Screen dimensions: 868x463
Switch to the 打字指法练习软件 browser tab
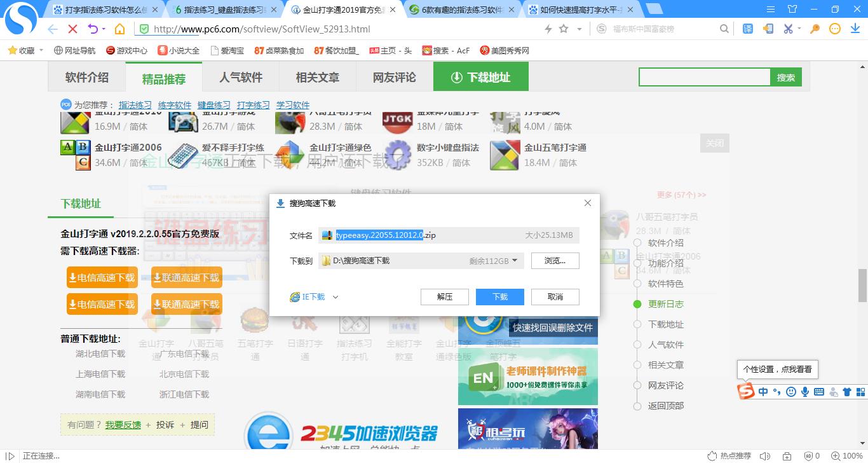click(x=105, y=10)
